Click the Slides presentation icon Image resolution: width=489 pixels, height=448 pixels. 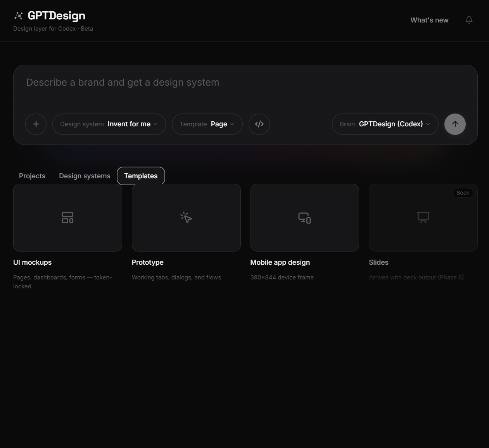tap(423, 217)
